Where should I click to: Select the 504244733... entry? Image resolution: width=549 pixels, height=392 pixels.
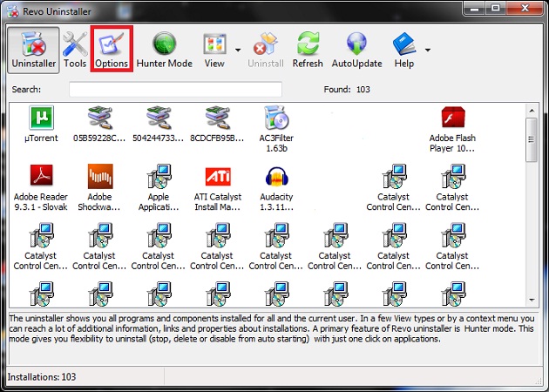coord(159,125)
